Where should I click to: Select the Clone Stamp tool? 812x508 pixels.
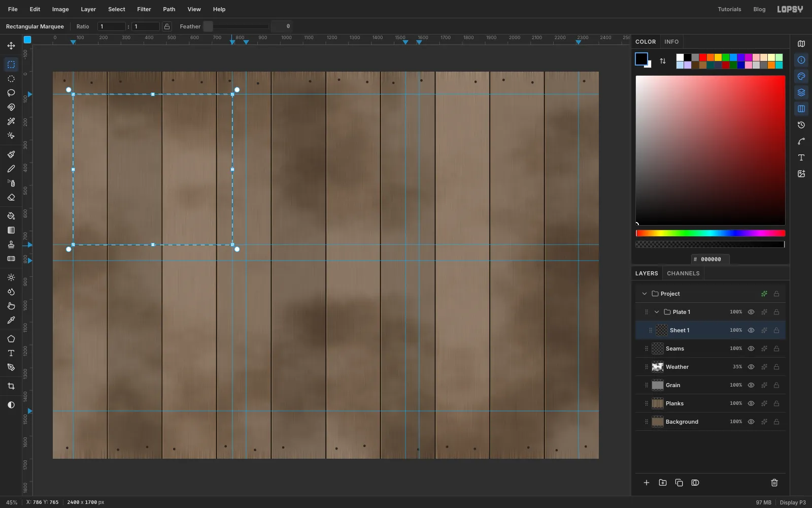tap(11, 244)
